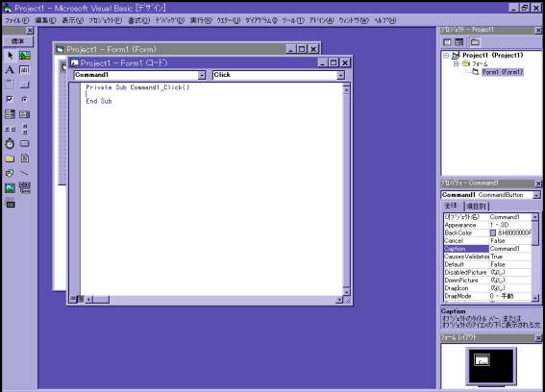
Task: Select the ListBox control tool
Action: [24, 114]
